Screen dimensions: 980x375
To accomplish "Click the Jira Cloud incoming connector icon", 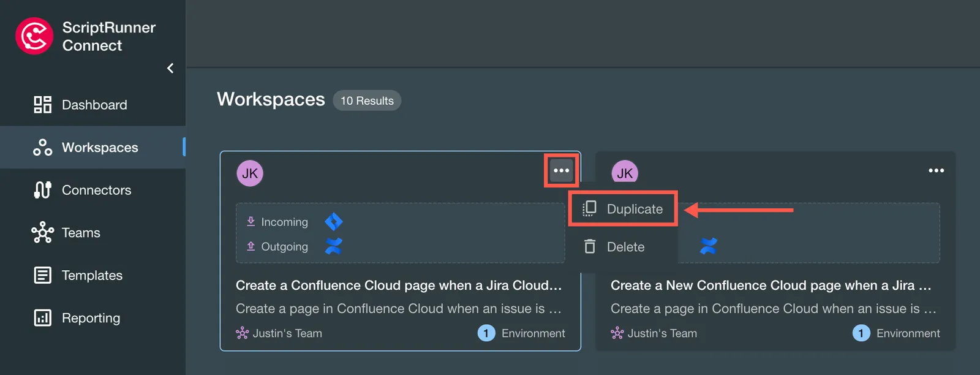I will click(334, 221).
